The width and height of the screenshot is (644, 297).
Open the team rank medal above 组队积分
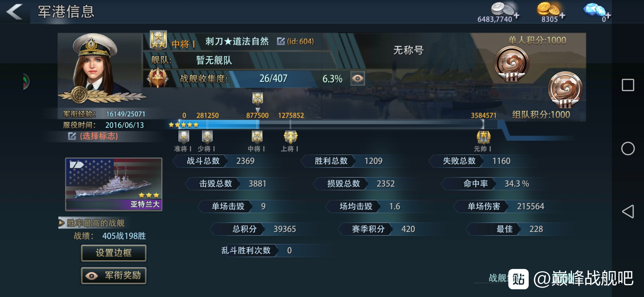565,90
